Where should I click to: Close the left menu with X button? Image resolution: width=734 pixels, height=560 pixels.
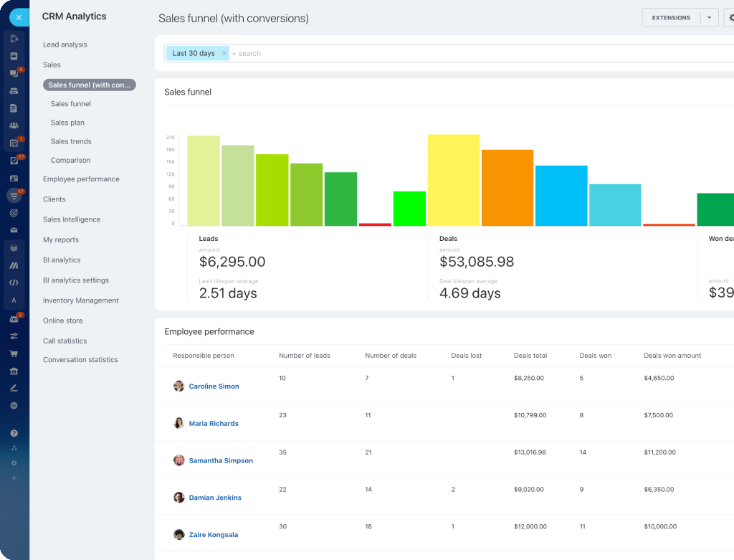[19, 17]
